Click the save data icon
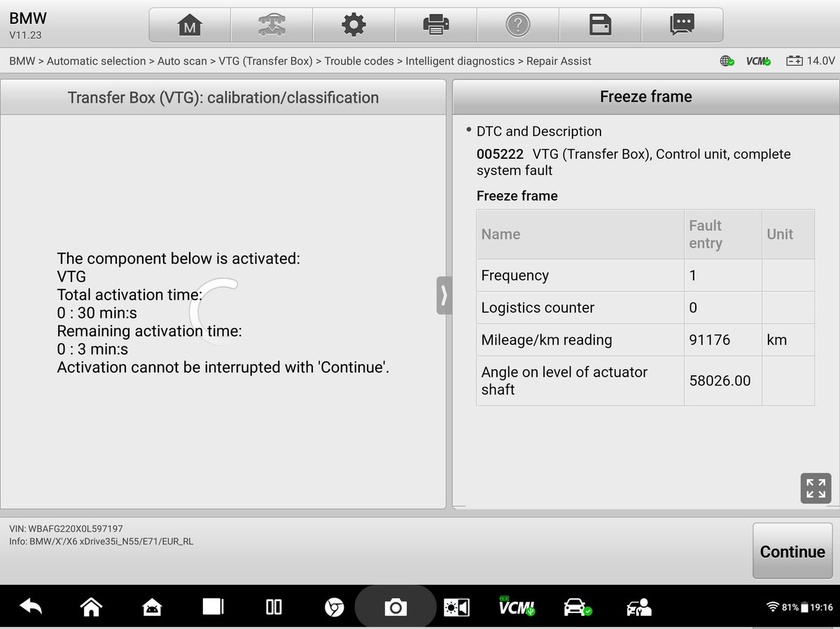 coord(600,26)
